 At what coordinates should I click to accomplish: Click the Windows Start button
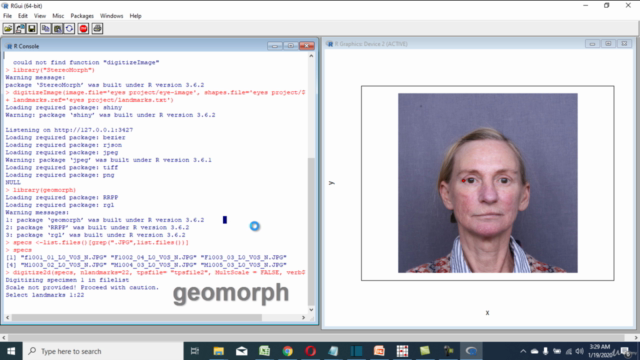(x=11, y=351)
